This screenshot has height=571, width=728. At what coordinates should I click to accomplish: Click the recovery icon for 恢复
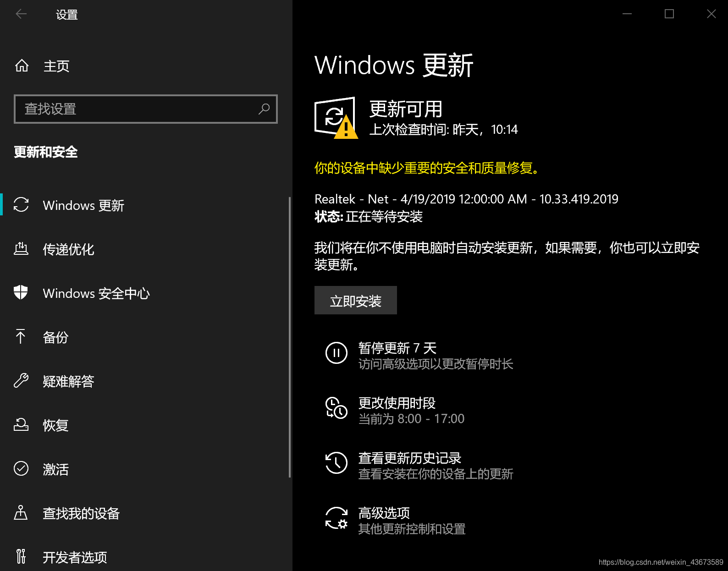tap(21, 425)
